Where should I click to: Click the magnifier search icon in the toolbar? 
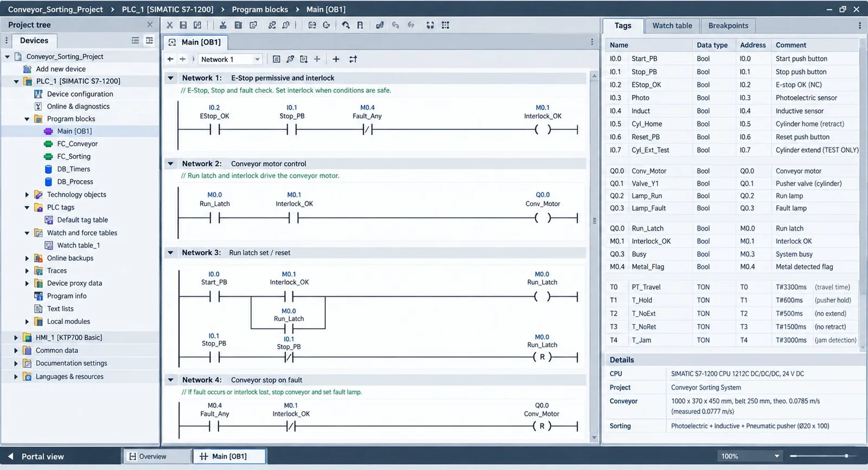[346, 25]
